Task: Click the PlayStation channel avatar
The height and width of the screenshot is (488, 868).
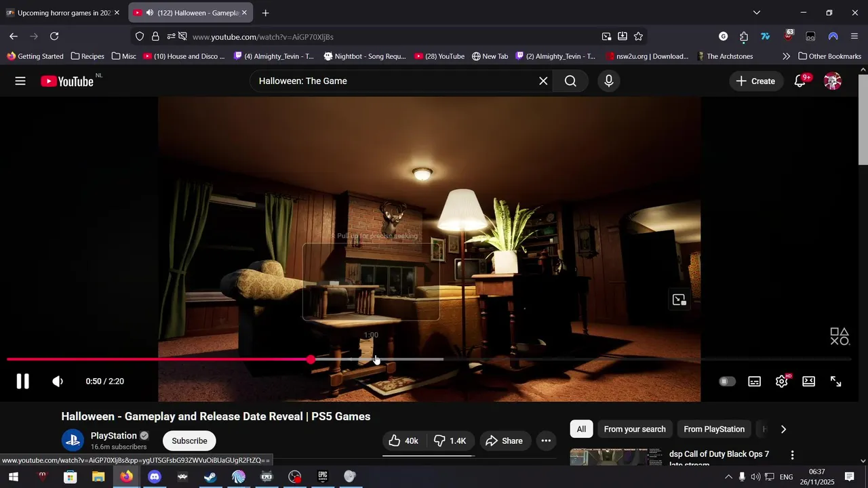Action: 73,441
